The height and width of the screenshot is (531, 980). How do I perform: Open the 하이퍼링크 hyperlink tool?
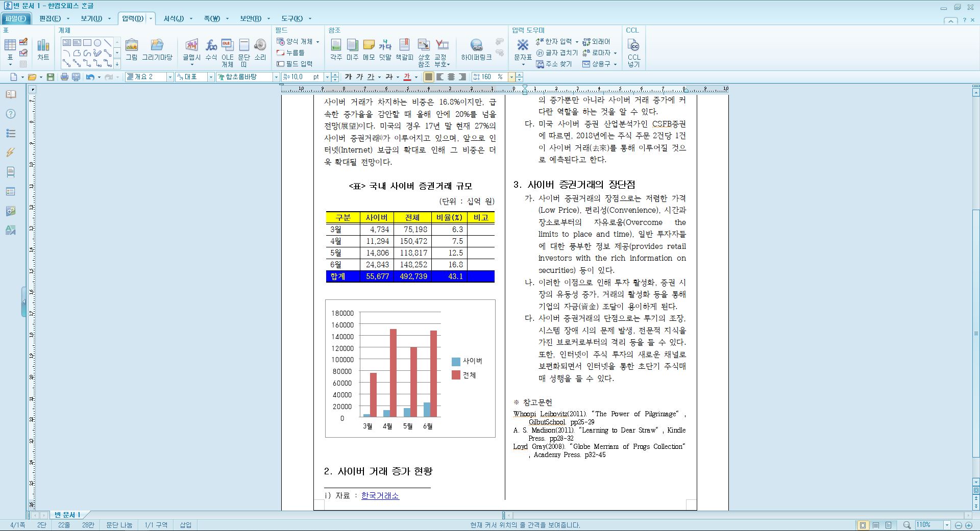[x=476, y=50]
